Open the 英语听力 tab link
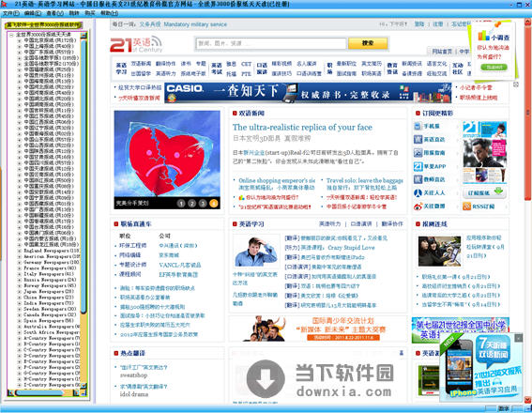 [329, 224]
